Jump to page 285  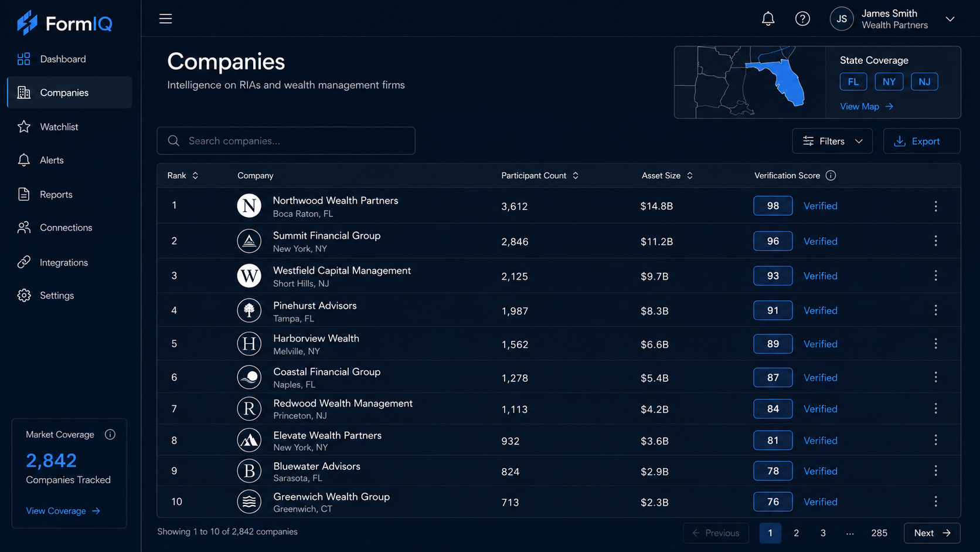[879, 533]
